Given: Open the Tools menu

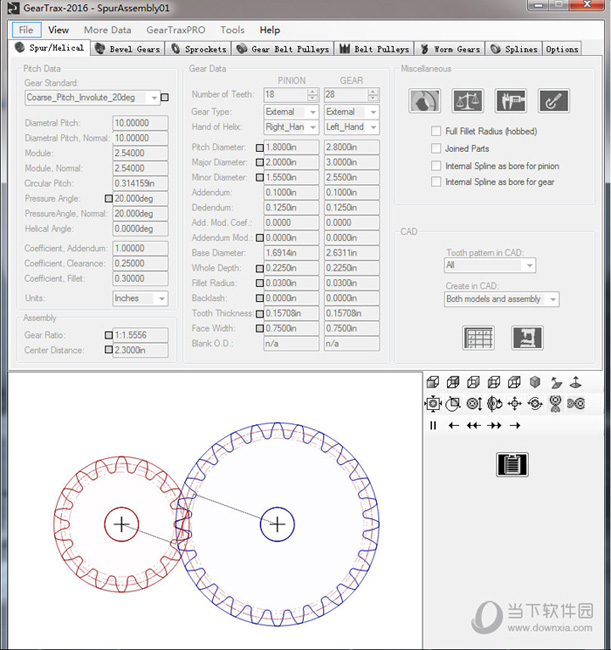Looking at the screenshot, I should (233, 30).
